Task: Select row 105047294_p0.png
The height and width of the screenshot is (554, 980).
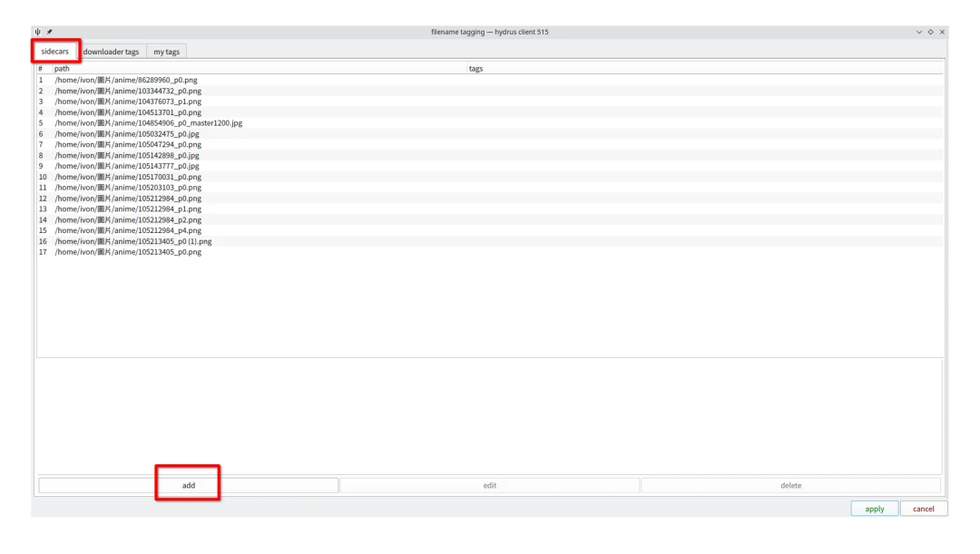Action: [490, 144]
